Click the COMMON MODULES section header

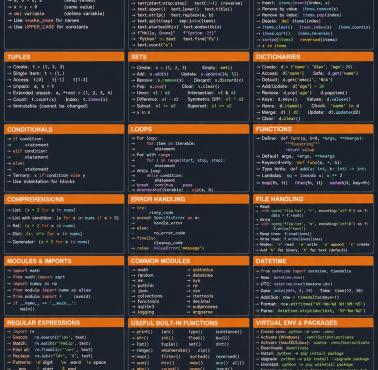pyautogui.click(x=189, y=261)
